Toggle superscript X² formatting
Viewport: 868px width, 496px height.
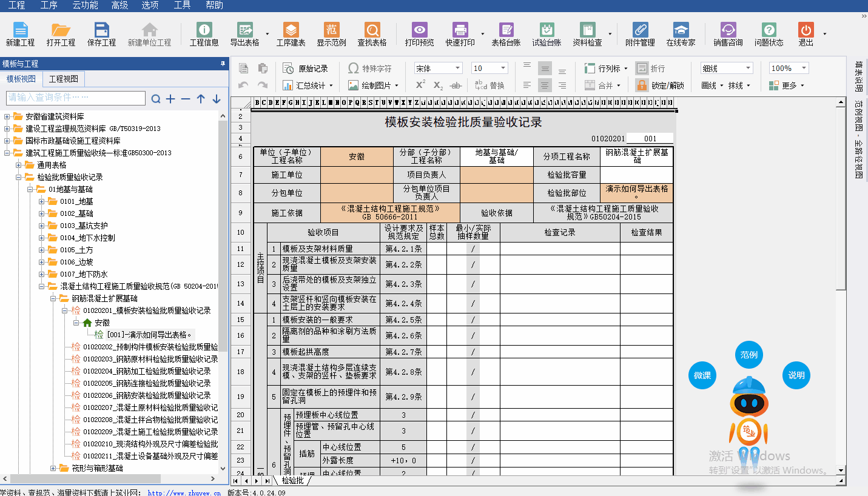420,85
